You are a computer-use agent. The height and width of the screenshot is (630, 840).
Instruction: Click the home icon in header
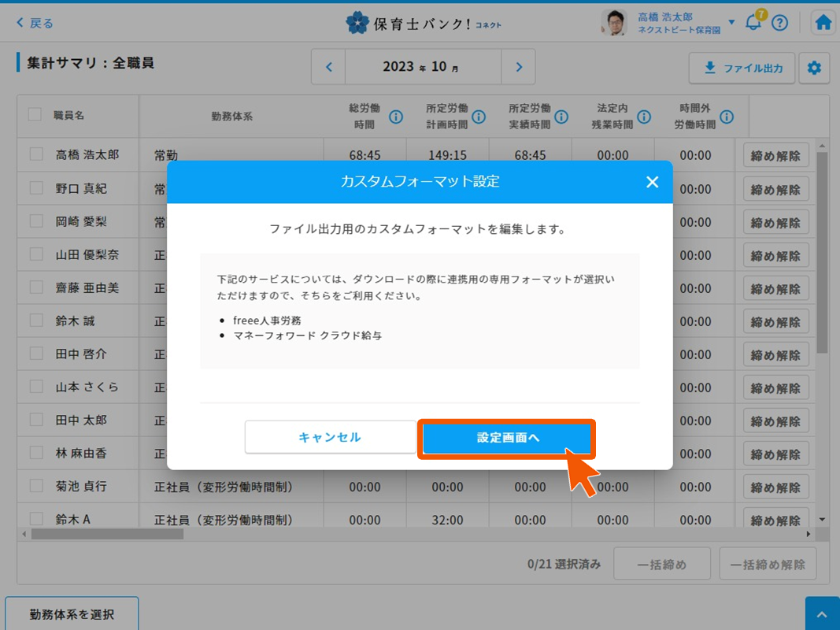click(823, 23)
